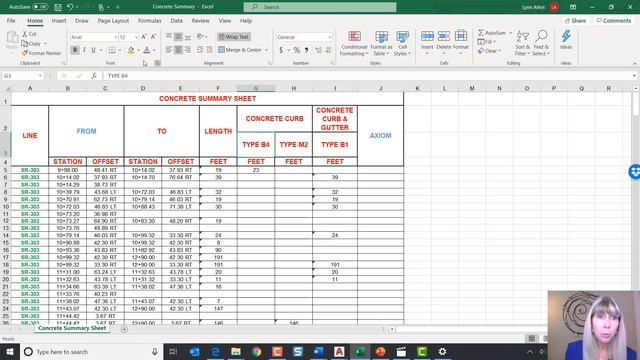
Task: Expand the Merge & Center dropdown arrow
Action: pos(267,50)
